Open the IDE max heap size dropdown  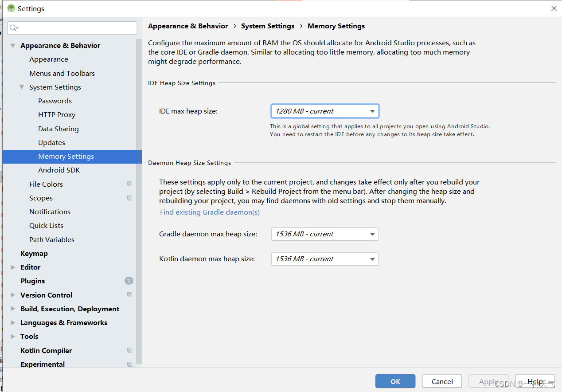(325, 111)
